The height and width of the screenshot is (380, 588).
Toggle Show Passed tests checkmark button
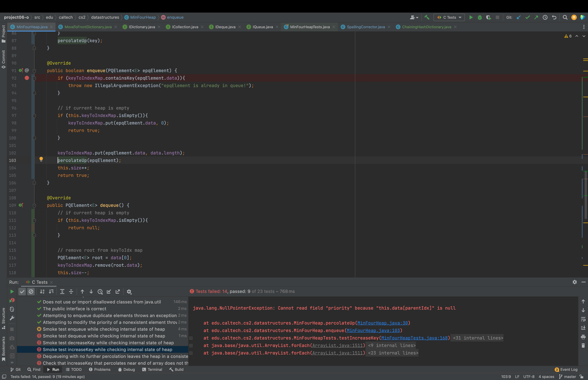22,291
